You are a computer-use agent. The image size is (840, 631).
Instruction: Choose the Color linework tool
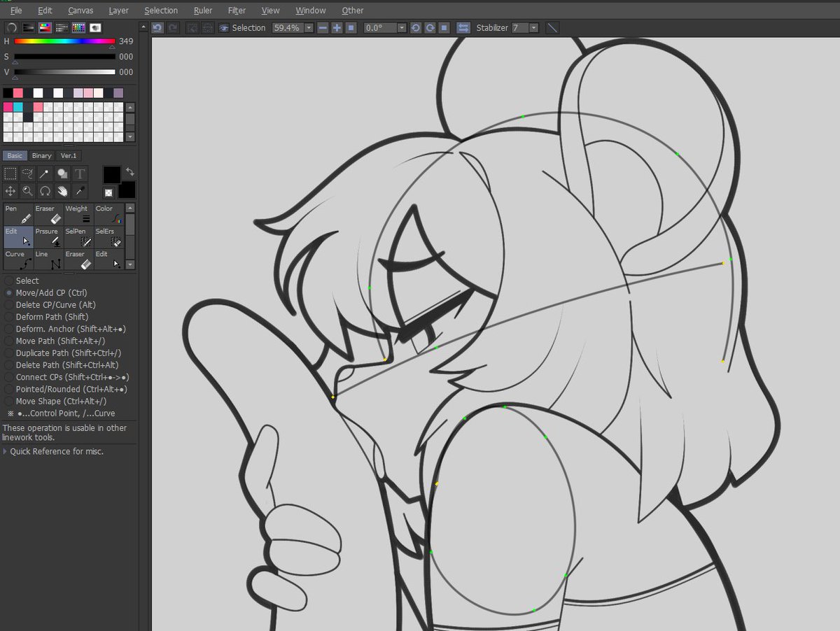click(108, 214)
